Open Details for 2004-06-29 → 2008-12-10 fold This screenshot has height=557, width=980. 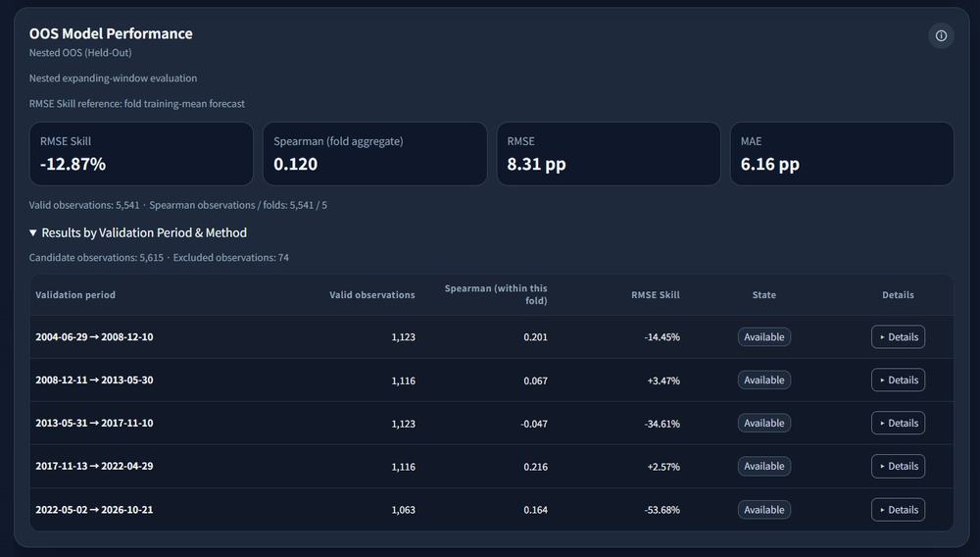[x=898, y=337]
